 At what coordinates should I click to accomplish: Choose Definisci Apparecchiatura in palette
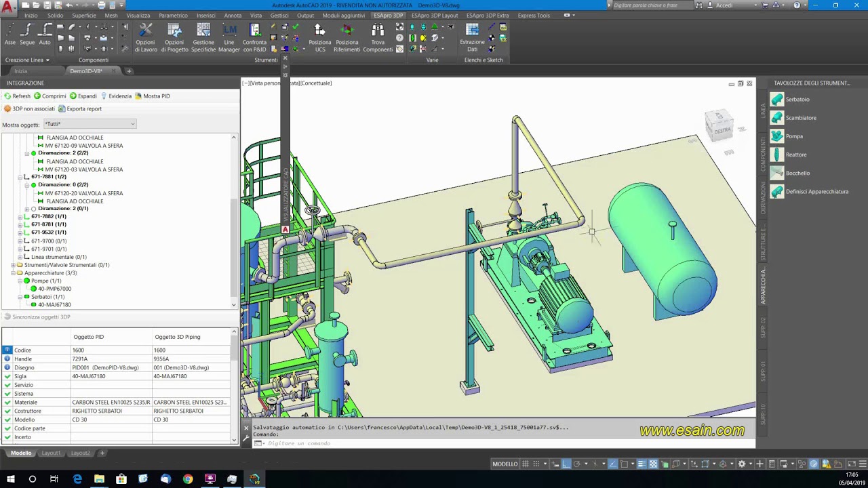(x=810, y=192)
